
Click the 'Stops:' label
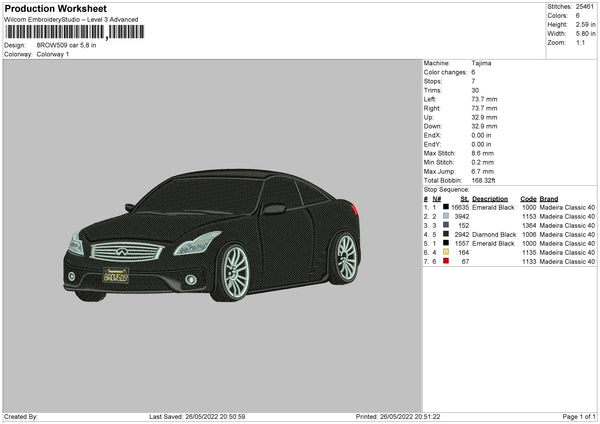click(433, 81)
